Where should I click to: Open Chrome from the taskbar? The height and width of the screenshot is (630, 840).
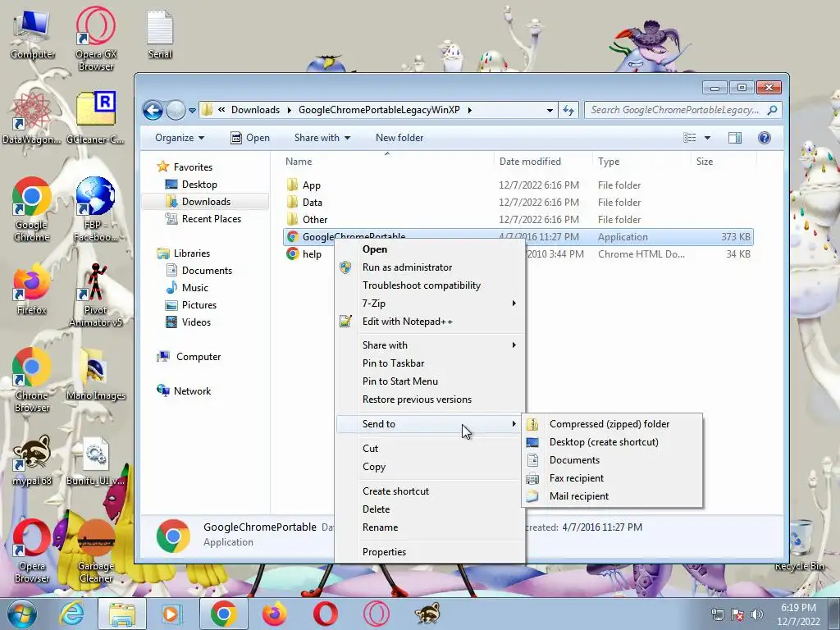[x=223, y=614]
